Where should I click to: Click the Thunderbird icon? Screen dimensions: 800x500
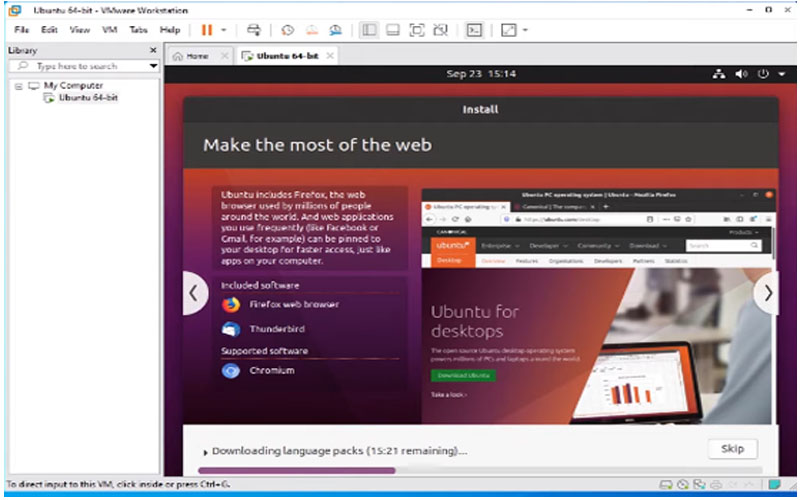click(x=231, y=329)
